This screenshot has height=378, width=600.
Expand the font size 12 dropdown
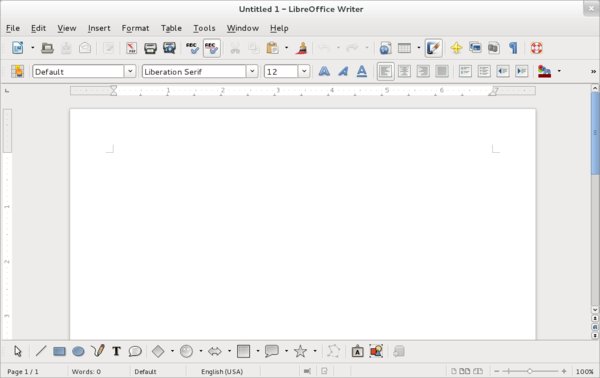point(304,72)
